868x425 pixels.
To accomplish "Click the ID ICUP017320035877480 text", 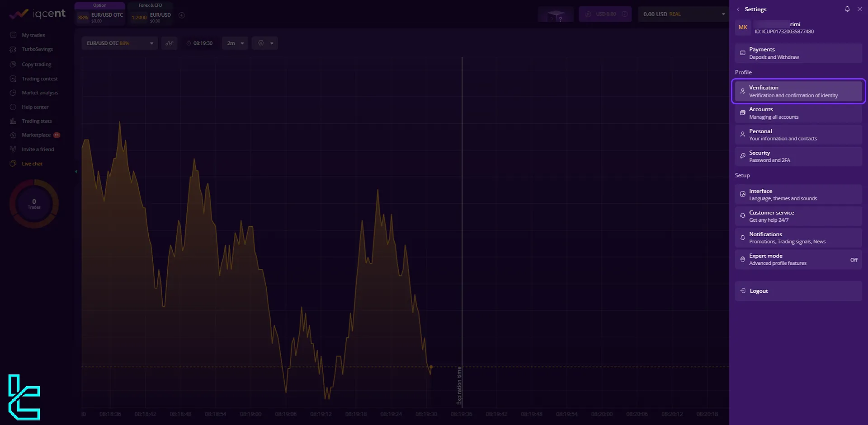I will tap(784, 32).
